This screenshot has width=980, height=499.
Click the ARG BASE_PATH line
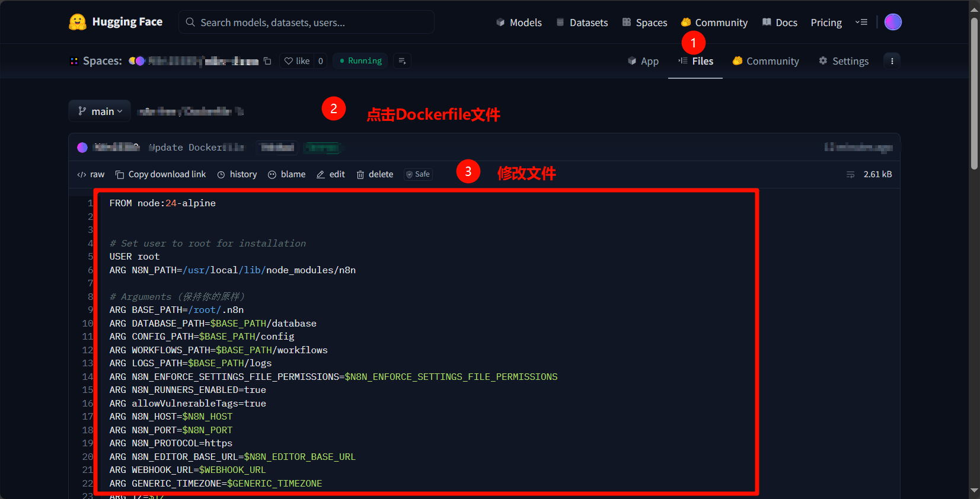click(x=177, y=310)
